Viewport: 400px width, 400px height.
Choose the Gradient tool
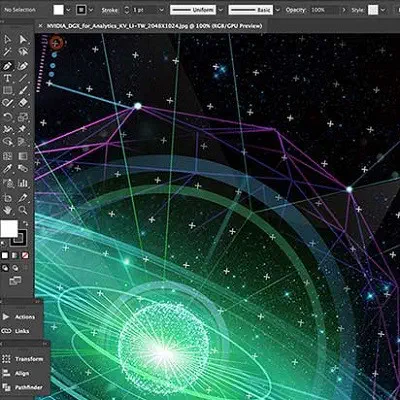pos(23,156)
